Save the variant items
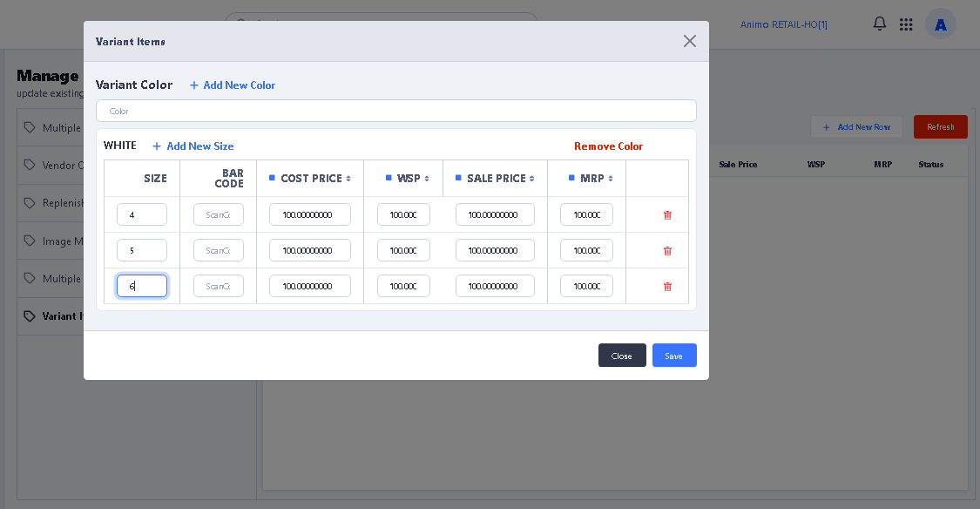The width and height of the screenshot is (980, 509). [x=674, y=356]
